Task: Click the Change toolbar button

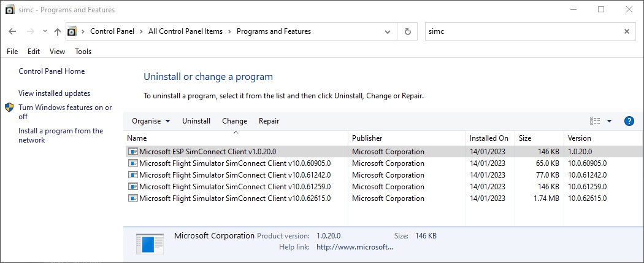Action: click(234, 121)
